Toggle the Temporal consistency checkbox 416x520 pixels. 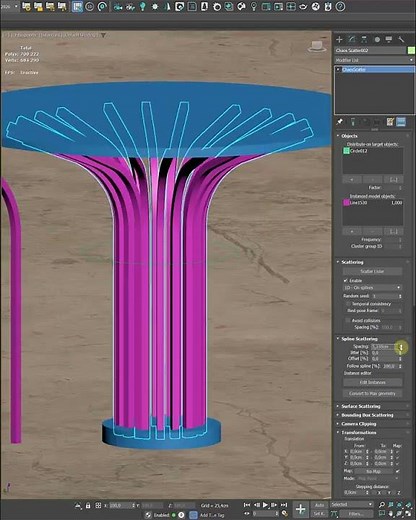pos(348,304)
